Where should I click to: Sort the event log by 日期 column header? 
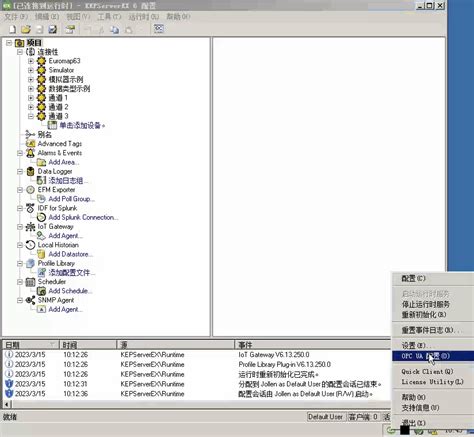tap(31, 345)
